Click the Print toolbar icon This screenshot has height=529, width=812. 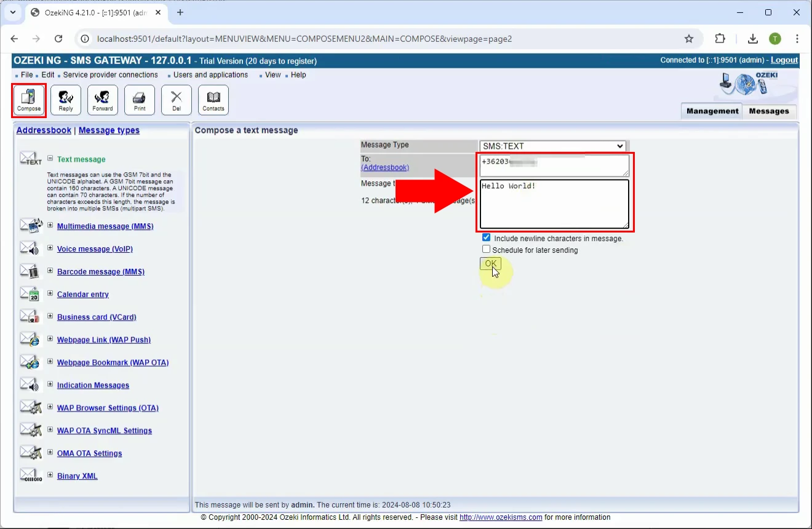coord(140,100)
